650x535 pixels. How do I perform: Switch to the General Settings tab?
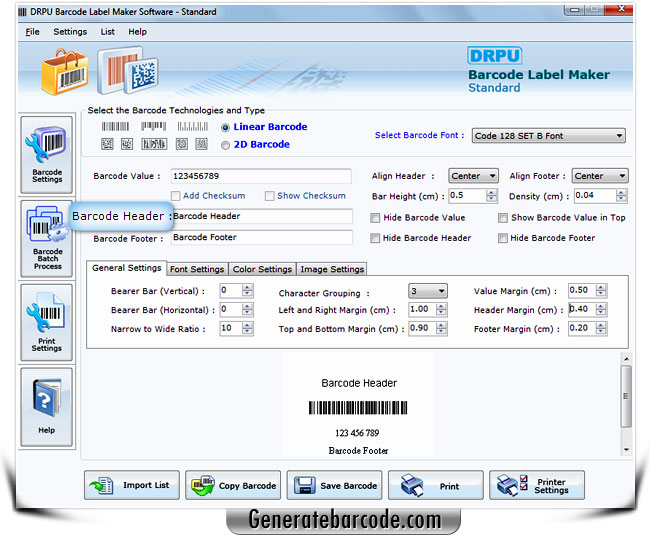pyautogui.click(x=126, y=268)
